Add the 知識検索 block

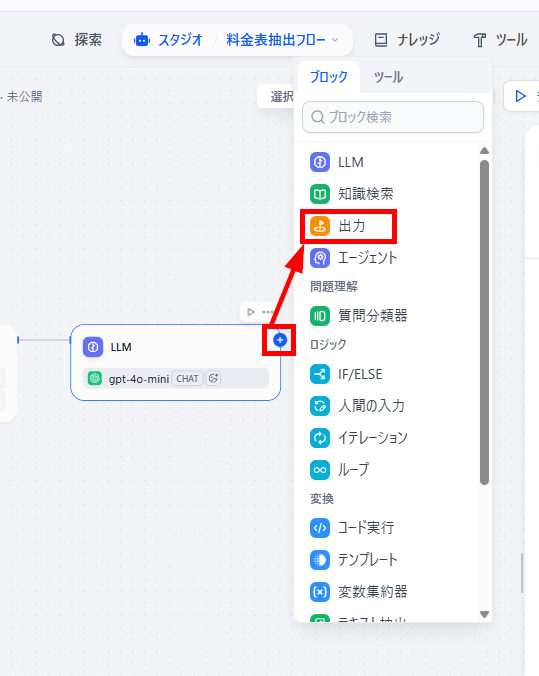[390, 194]
